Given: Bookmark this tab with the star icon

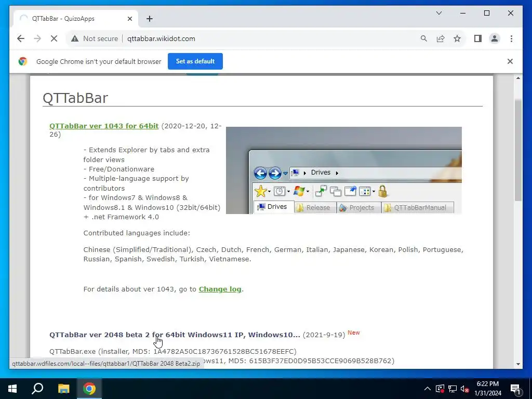Looking at the screenshot, I should click(x=457, y=38).
